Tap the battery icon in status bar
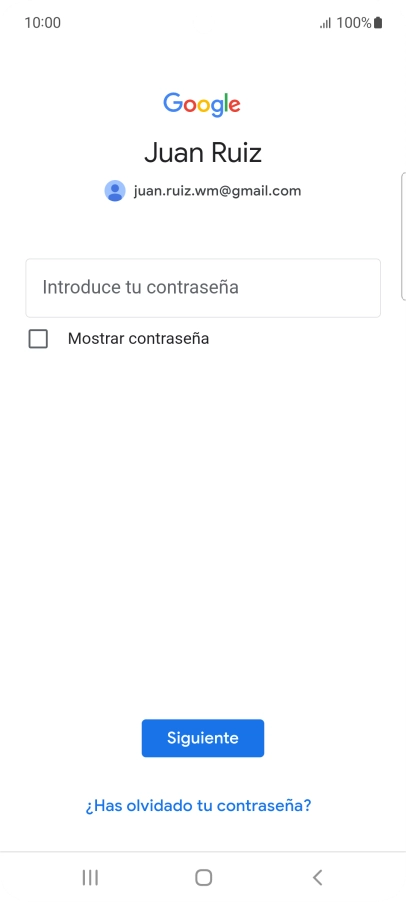Image resolution: width=406 pixels, height=902 pixels. click(x=378, y=23)
